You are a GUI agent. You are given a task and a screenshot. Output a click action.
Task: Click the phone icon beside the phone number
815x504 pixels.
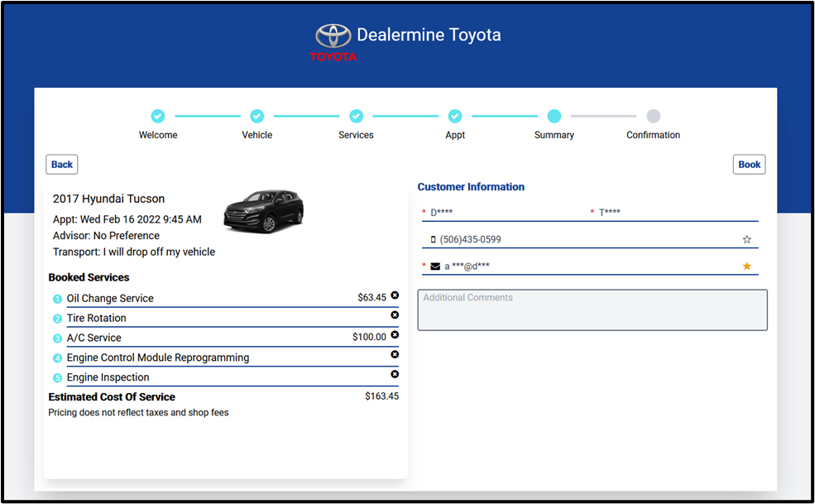click(x=433, y=240)
